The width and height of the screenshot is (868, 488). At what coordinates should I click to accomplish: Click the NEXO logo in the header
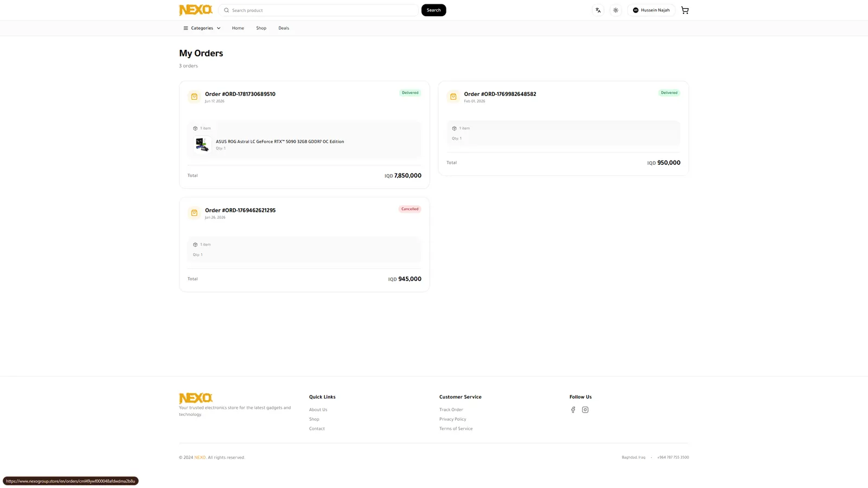[x=196, y=10]
